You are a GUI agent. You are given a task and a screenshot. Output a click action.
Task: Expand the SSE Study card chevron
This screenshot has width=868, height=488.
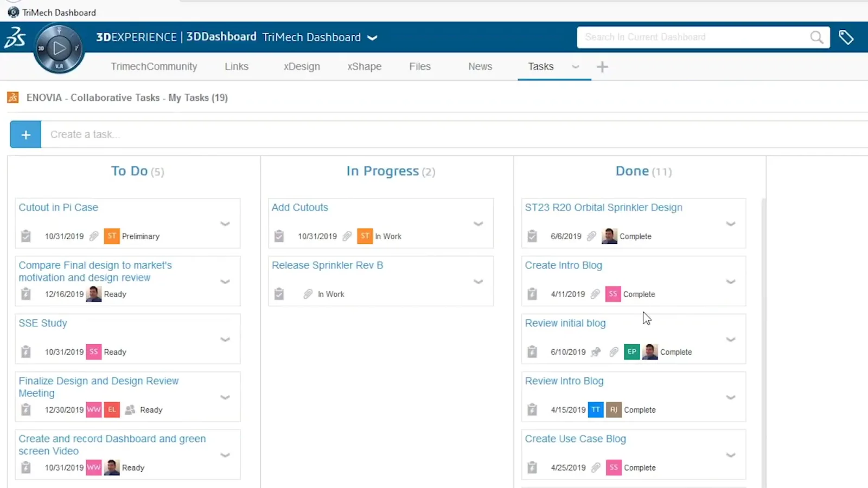(x=225, y=339)
